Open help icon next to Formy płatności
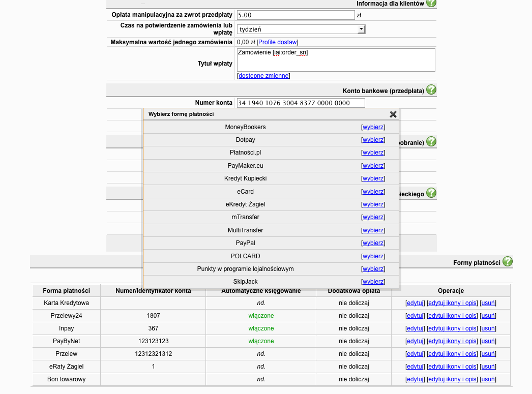The image size is (532, 394). click(508, 261)
